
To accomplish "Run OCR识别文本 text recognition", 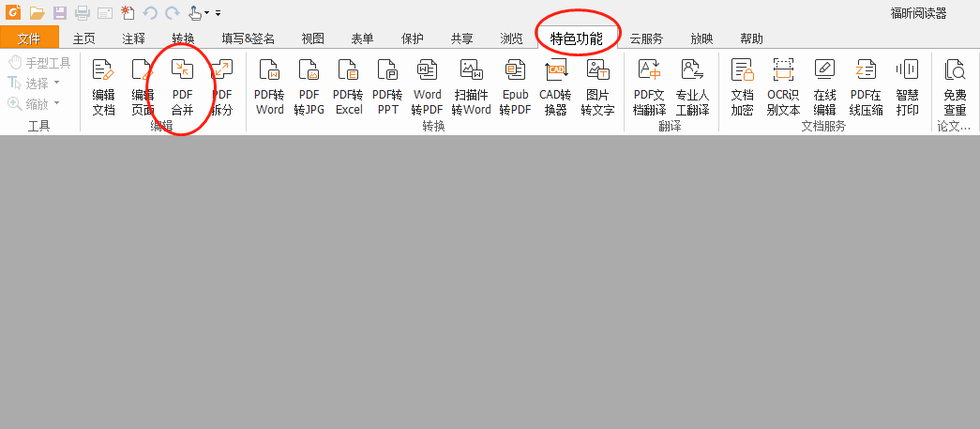I will click(x=783, y=87).
